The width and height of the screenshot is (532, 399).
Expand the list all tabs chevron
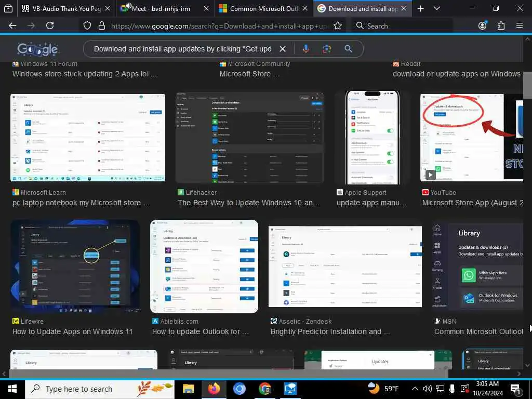point(437,8)
